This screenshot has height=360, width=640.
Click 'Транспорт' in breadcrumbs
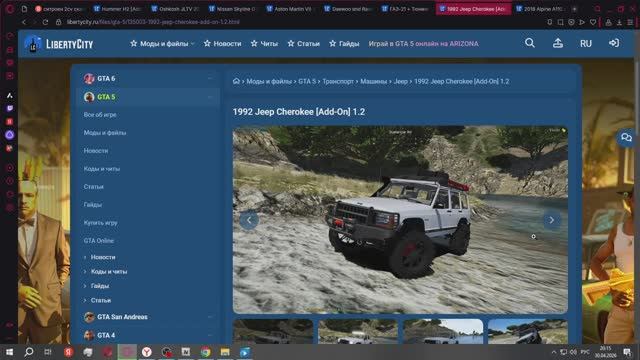pyautogui.click(x=338, y=81)
